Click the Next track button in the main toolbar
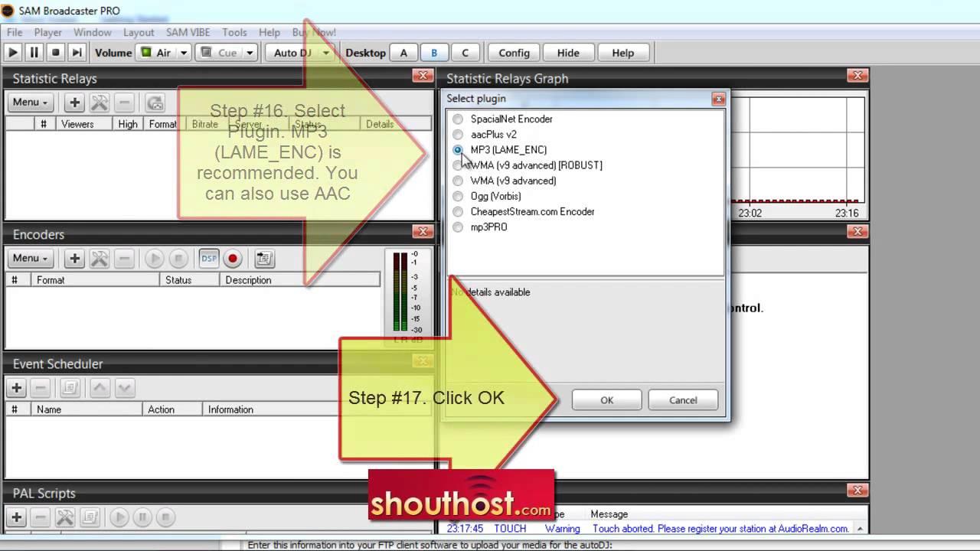This screenshot has height=551, width=980. pyautogui.click(x=77, y=53)
